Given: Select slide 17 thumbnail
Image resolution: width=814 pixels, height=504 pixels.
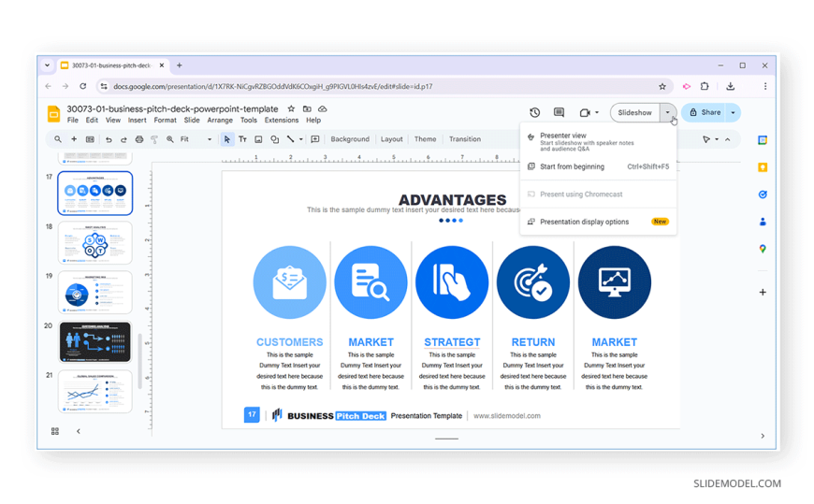Looking at the screenshot, I should pyautogui.click(x=95, y=193).
